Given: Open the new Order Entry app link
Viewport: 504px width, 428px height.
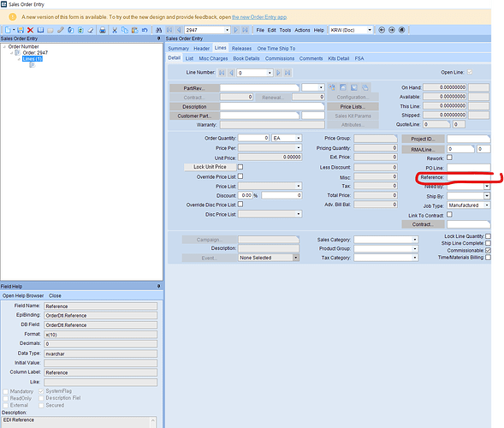Looking at the screenshot, I should tap(259, 17).
